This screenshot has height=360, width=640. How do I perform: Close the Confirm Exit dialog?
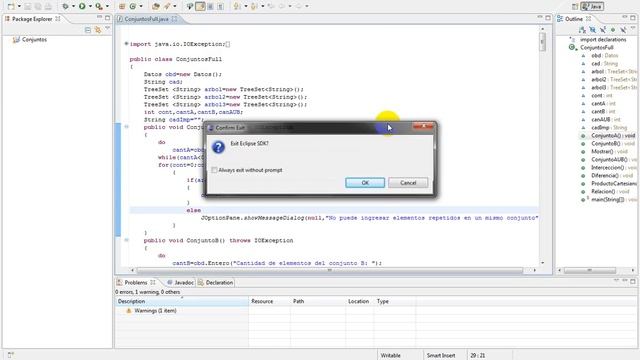[x=423, y=126]
